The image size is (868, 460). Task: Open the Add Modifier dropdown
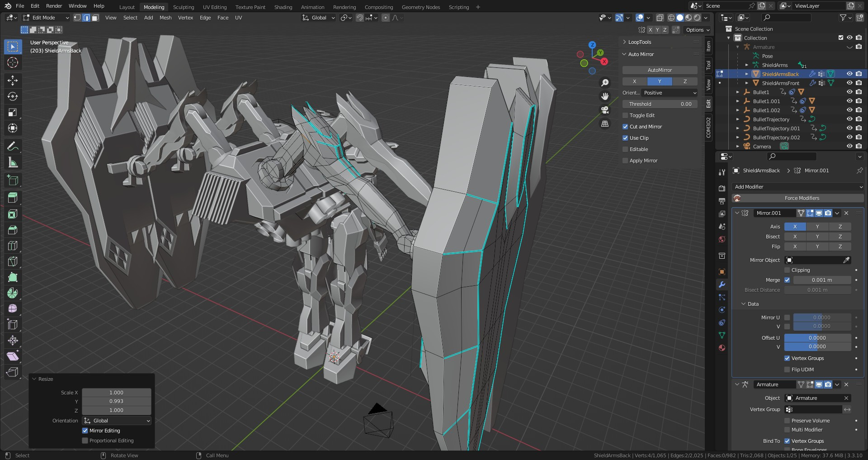tap(798, 187)
